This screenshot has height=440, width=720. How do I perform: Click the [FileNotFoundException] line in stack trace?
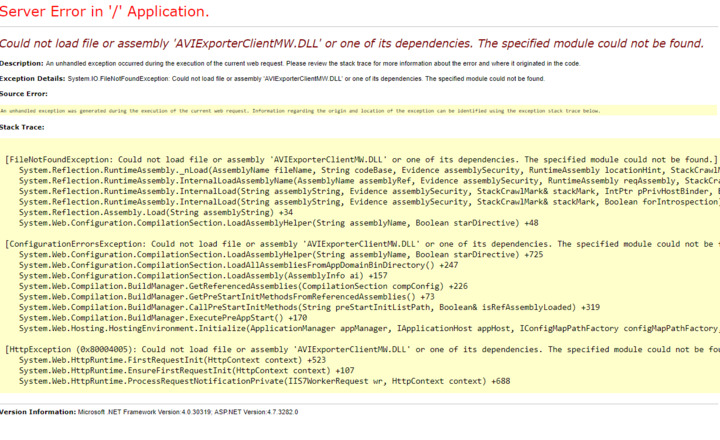click(x=360, y=159)
